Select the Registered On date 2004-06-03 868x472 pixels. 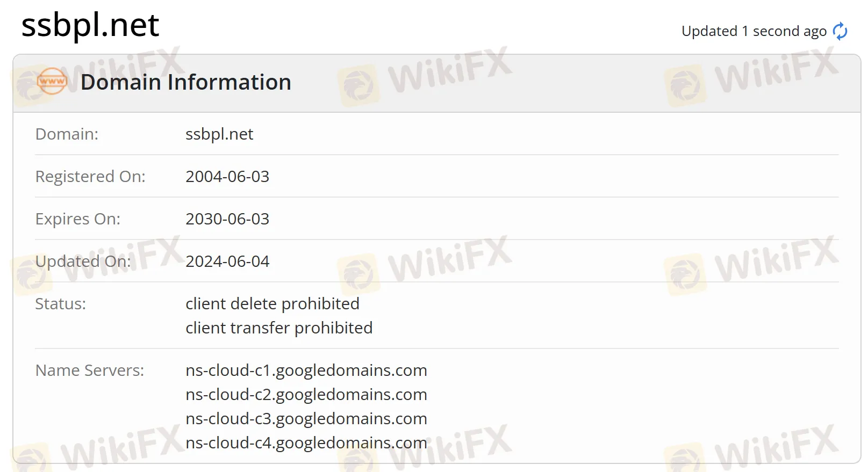coord(227,176)
